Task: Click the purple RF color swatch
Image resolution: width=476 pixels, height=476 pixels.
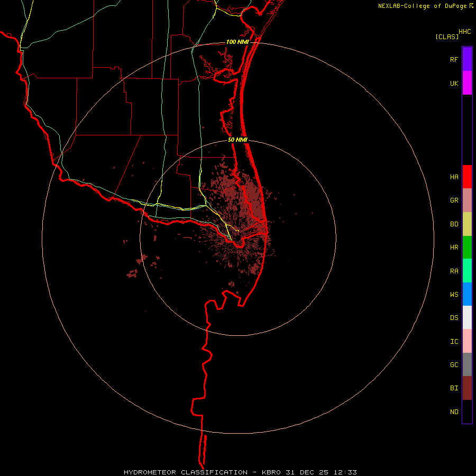Action: click(x=467, y=59)
